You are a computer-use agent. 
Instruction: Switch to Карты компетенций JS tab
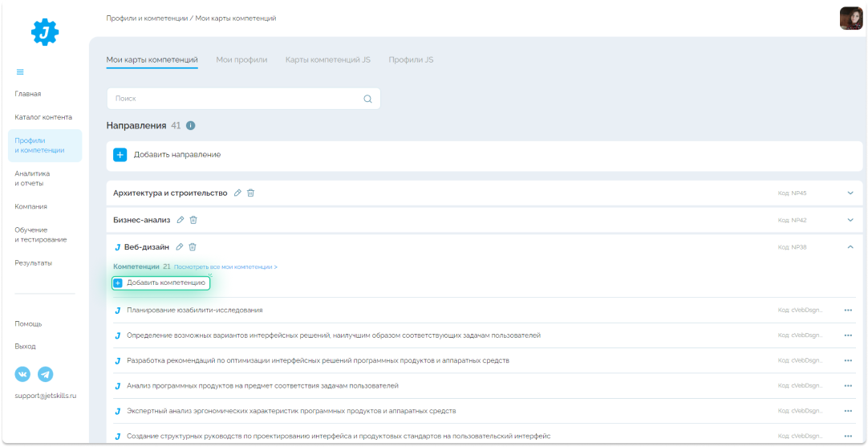(x=327, y=60)
